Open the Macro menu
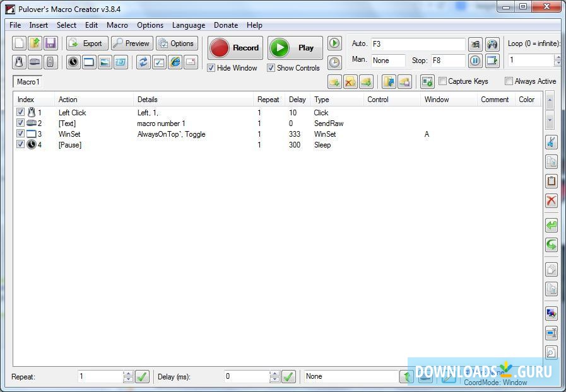The height and width of the screenshot is (392, 566). point(117,25)
